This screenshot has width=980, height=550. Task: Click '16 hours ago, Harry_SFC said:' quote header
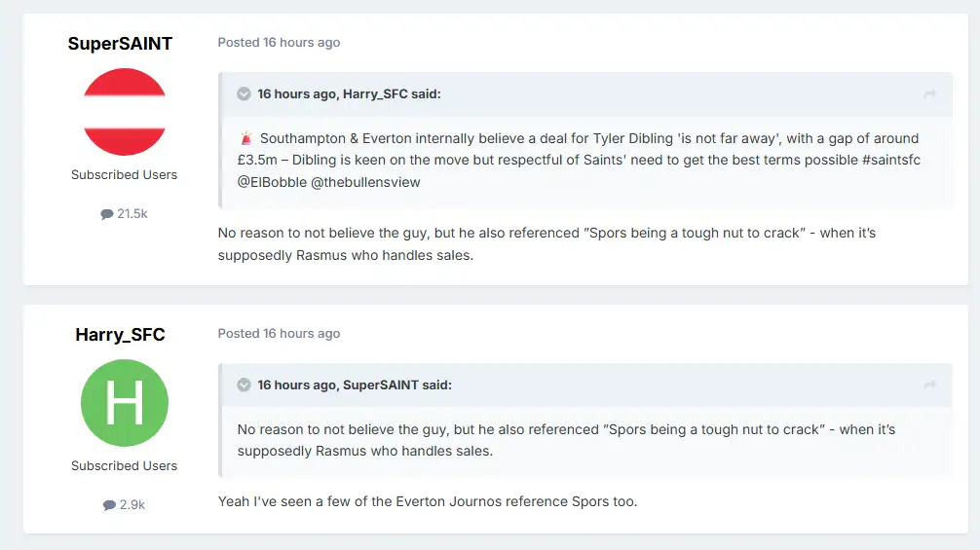349,94
